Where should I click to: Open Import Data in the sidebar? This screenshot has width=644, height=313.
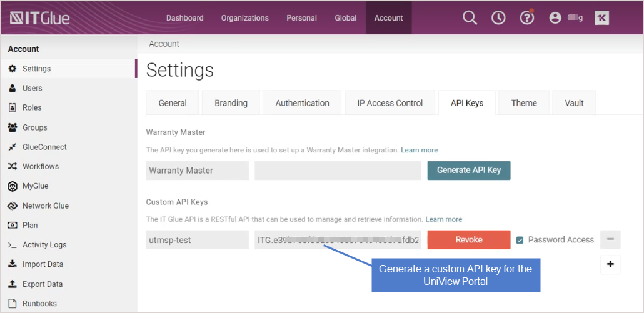(x=43, y=264)
